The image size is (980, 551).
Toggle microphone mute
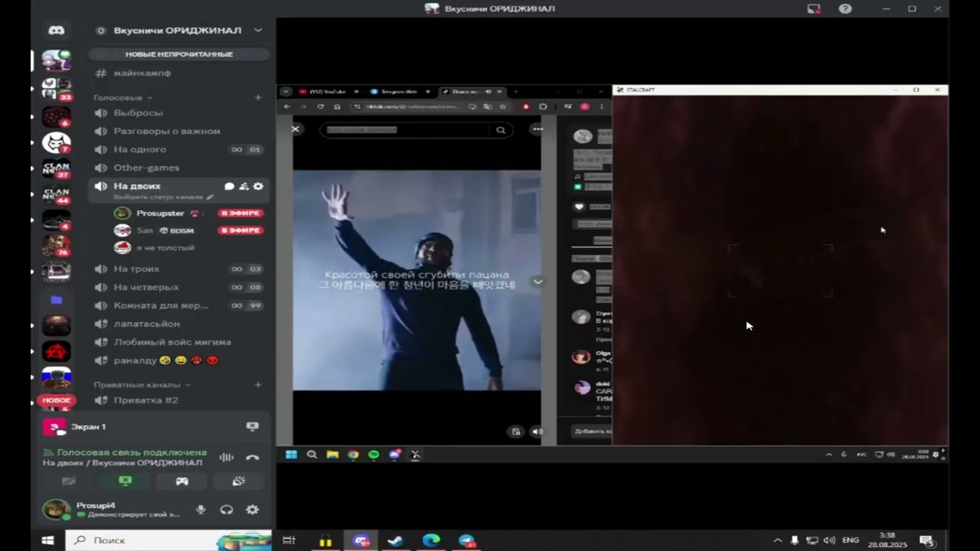pos(201,510)
